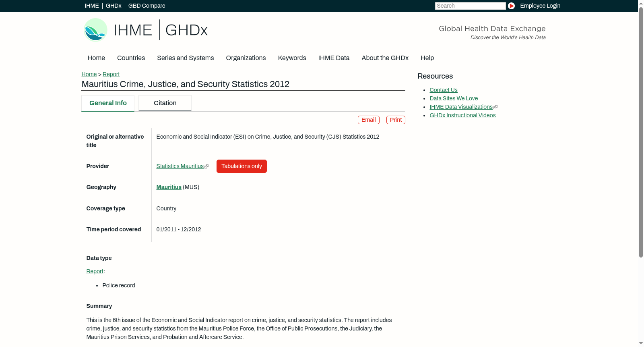Screen dimensions: 644x347
Task: Open the IHME Data Visualizations link
Action: point(461,107)
